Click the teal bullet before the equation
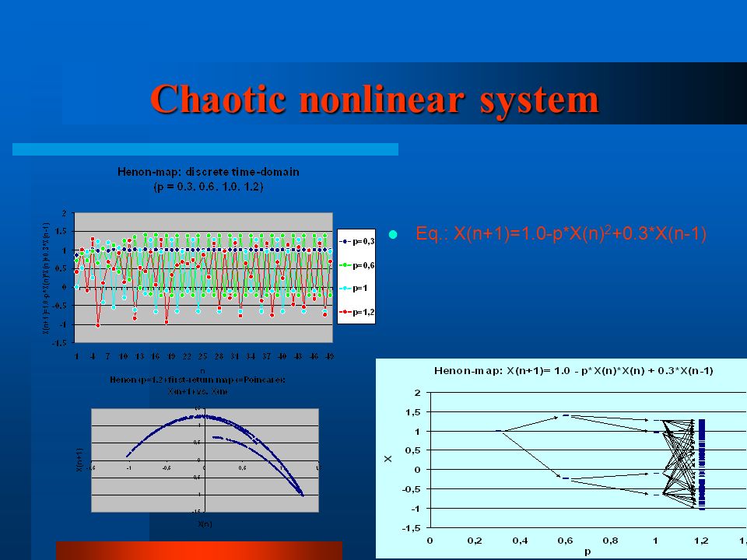Viewport: 747px width, 560px height. [x=393, y=234]
